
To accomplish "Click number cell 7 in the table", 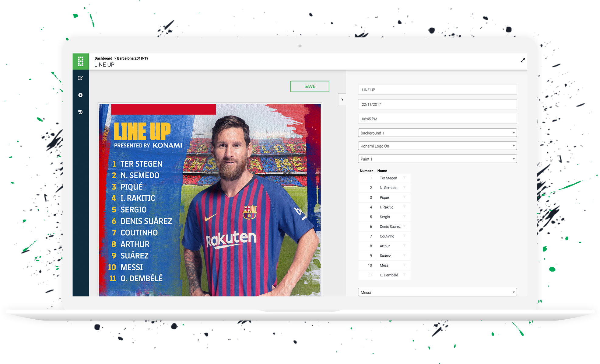I will click(x=367, y=236).
